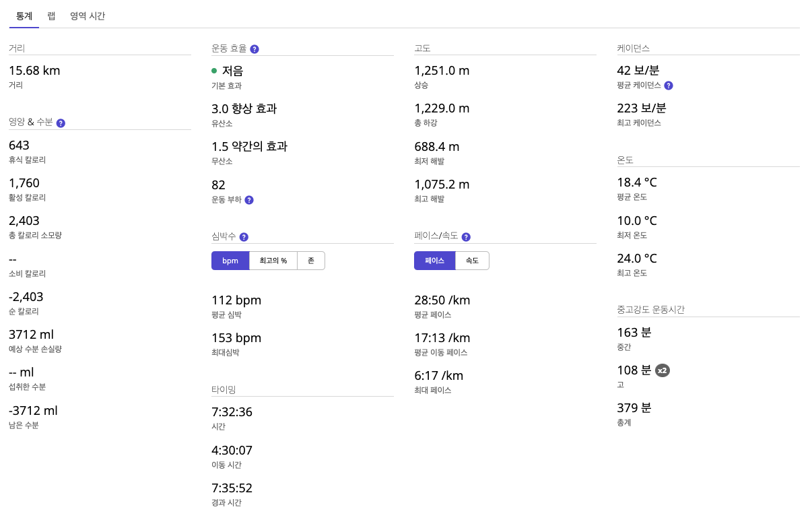Open the 페이스/속도 help icon
This screenshot has height=528, width=812.
466,236
